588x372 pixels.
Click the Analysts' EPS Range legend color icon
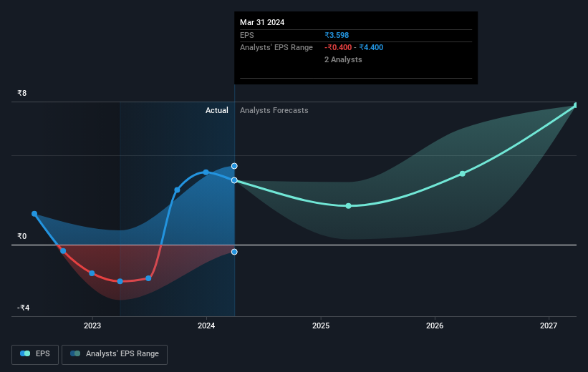tap(75, 353)
